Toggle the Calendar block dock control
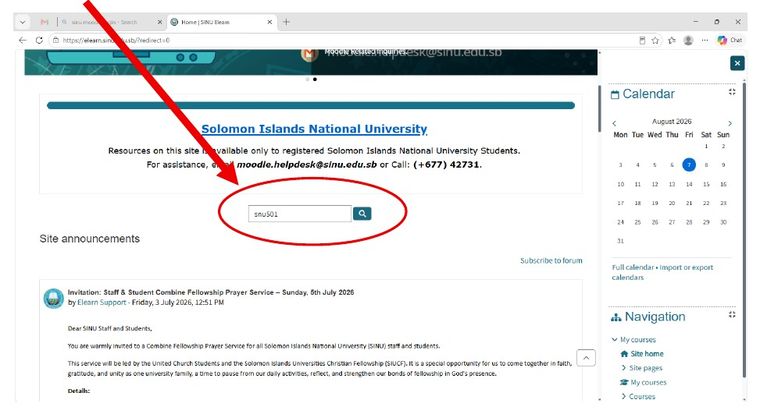The image size is (760, 414). point(732,92)
